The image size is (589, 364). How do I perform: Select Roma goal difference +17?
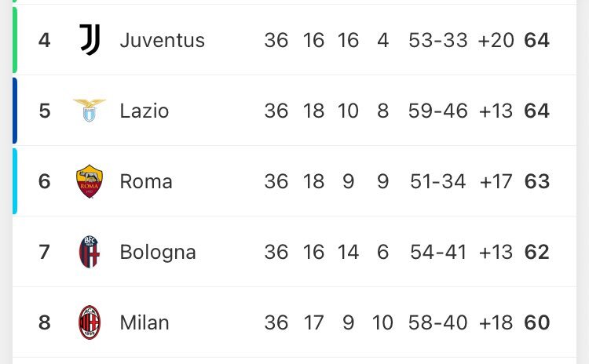(x=496, y=181)
